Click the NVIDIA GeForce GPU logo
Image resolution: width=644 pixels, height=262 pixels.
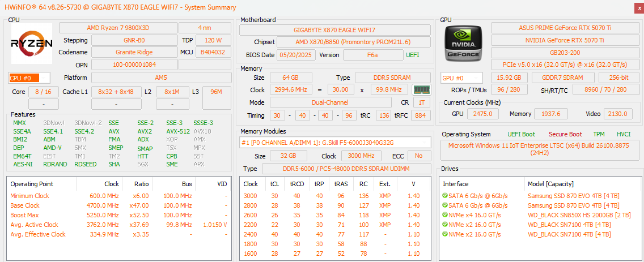pos(464,44)
